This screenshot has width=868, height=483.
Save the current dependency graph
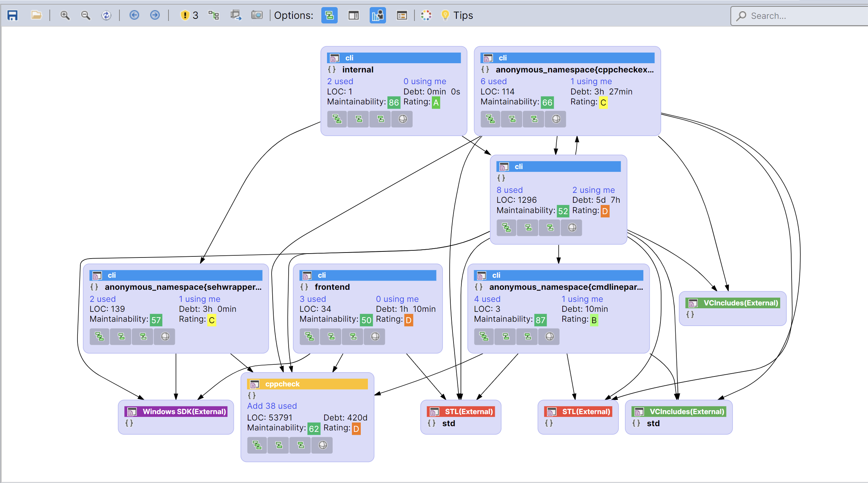12,16
